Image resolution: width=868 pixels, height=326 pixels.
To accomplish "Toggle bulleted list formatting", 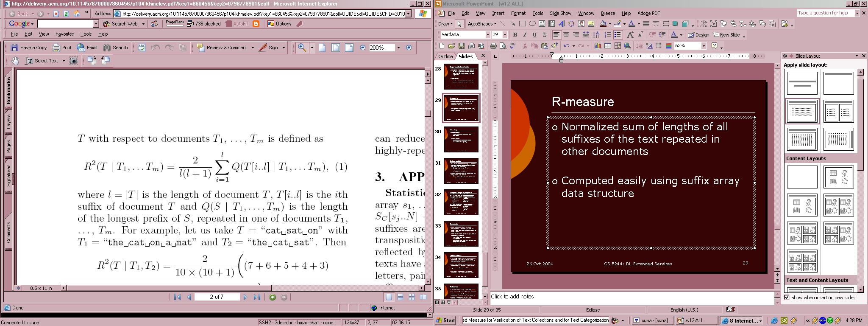I will coord(618,35).
